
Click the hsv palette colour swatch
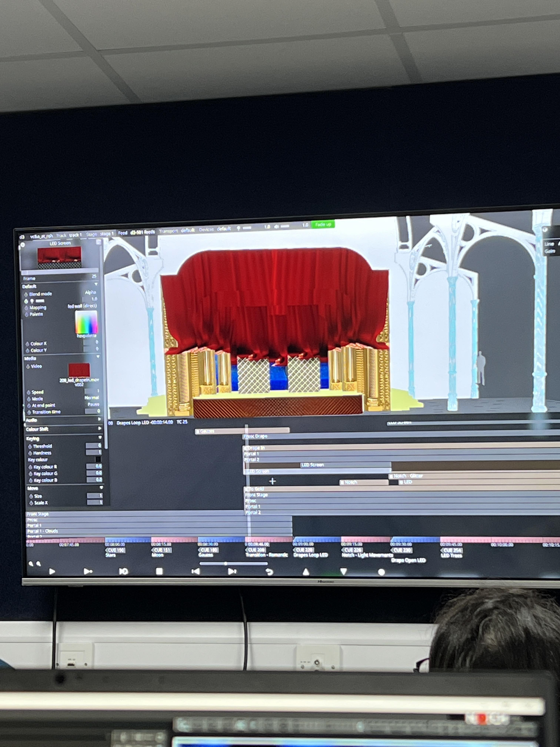coord(86,322)
